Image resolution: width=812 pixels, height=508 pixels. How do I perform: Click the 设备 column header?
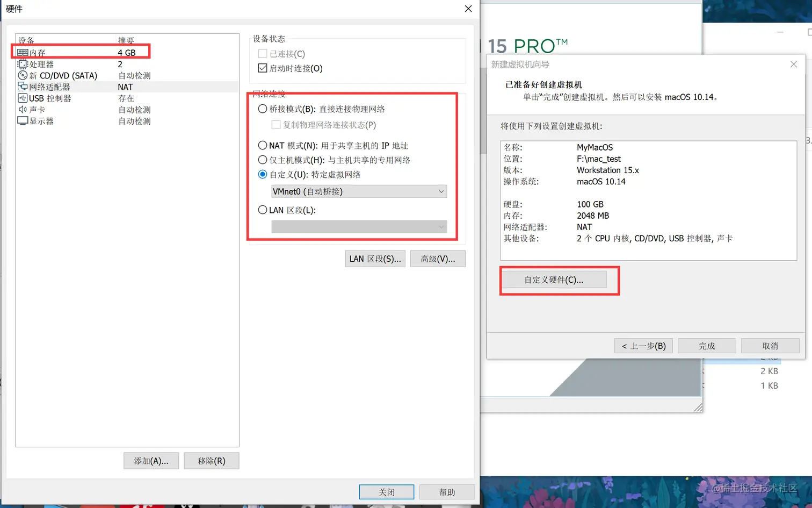26,40
